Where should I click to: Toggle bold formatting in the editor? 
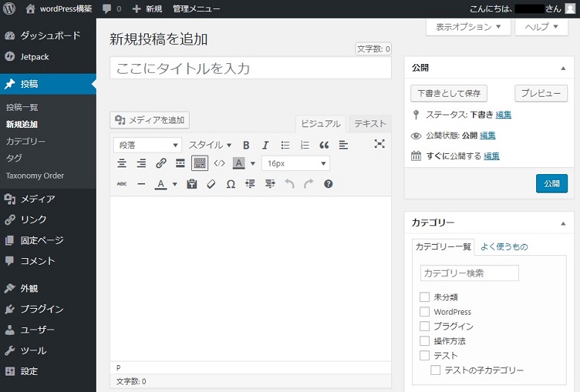click(x=246, y=145)
